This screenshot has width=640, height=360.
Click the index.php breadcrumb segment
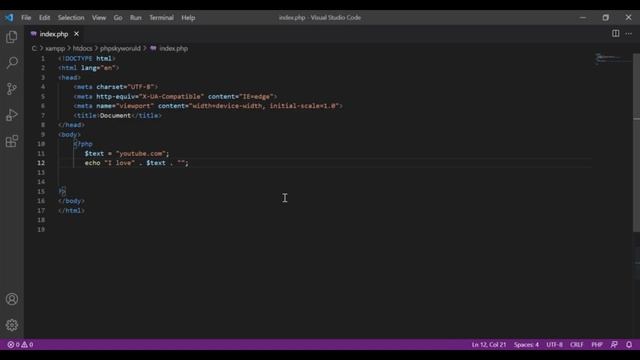pyautogui.click(x=173, y=48)
